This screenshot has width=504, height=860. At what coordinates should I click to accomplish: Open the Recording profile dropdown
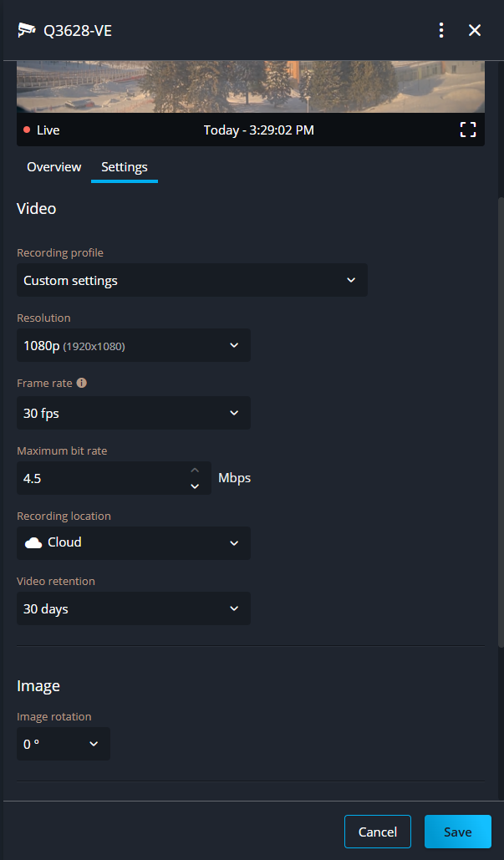(x=191, y=281)
